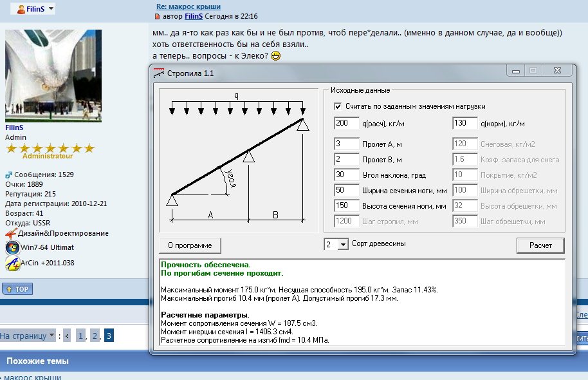Image resolution: width=588 pixels, height=380 pixels.
Task: Select current page 3
Action: [109, 336]
